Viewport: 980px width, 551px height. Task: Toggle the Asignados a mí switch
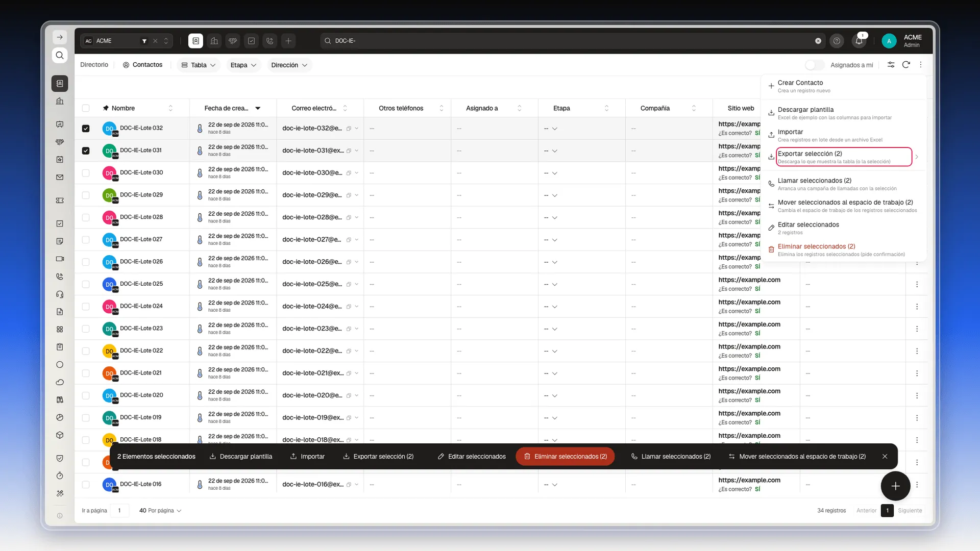(x=815, y=65)
